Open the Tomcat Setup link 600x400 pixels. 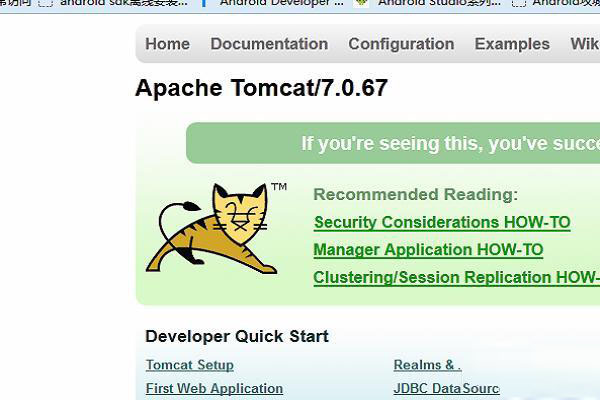190,365
